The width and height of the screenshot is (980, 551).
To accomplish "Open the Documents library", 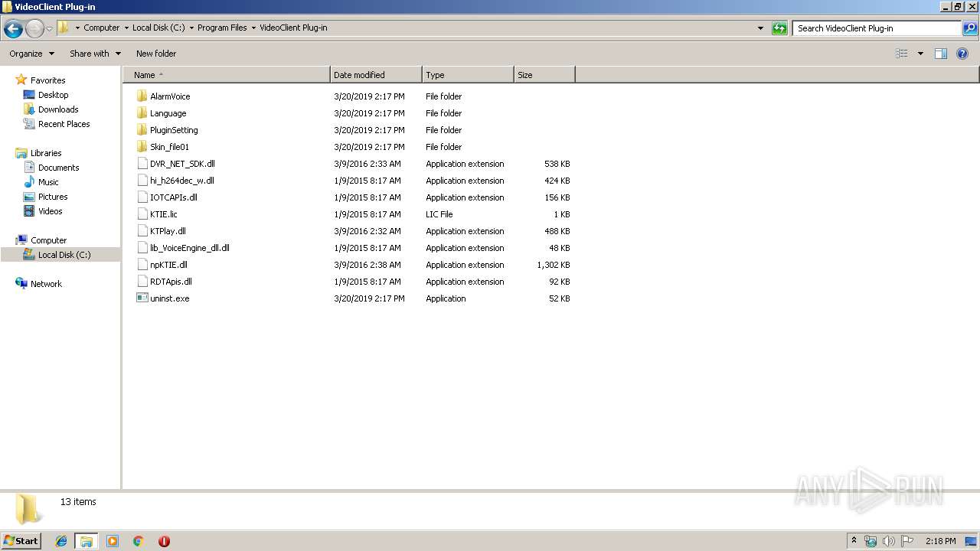I will point(58,168).
